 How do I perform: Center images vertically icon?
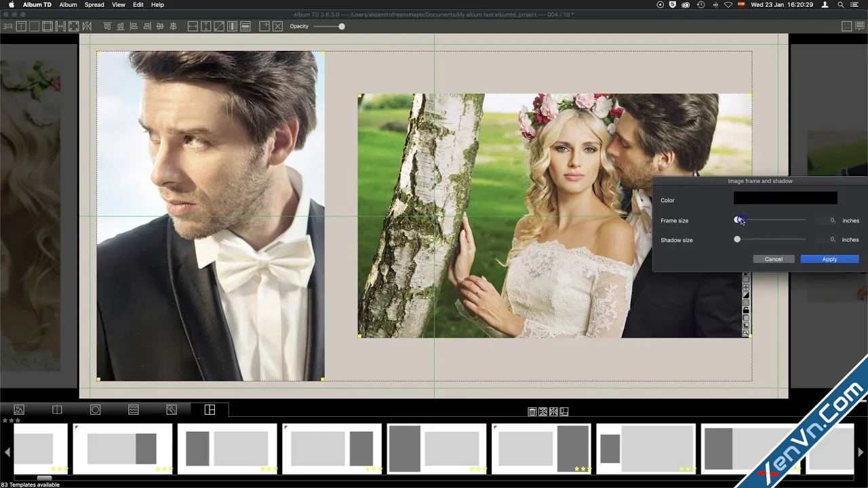[174, 26]
